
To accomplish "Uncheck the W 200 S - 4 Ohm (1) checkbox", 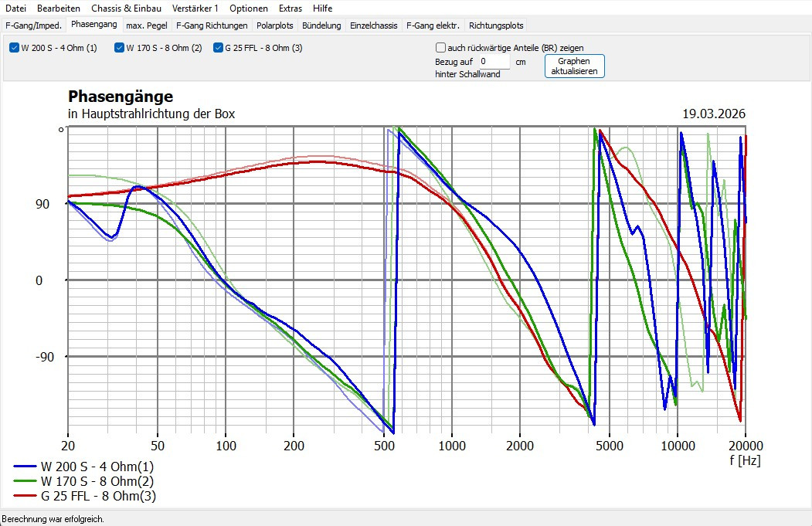I will [x=15, y=48].
